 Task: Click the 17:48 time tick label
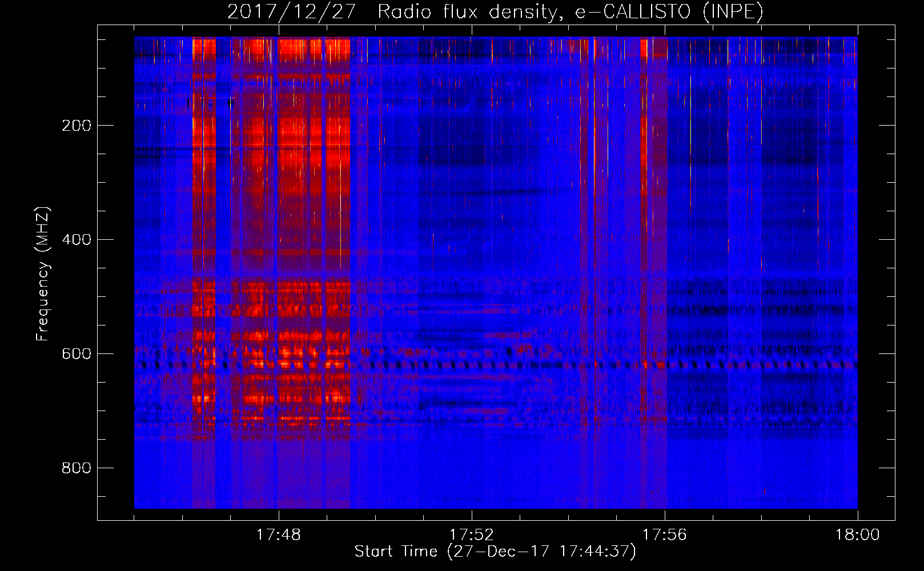coord(279,535)
